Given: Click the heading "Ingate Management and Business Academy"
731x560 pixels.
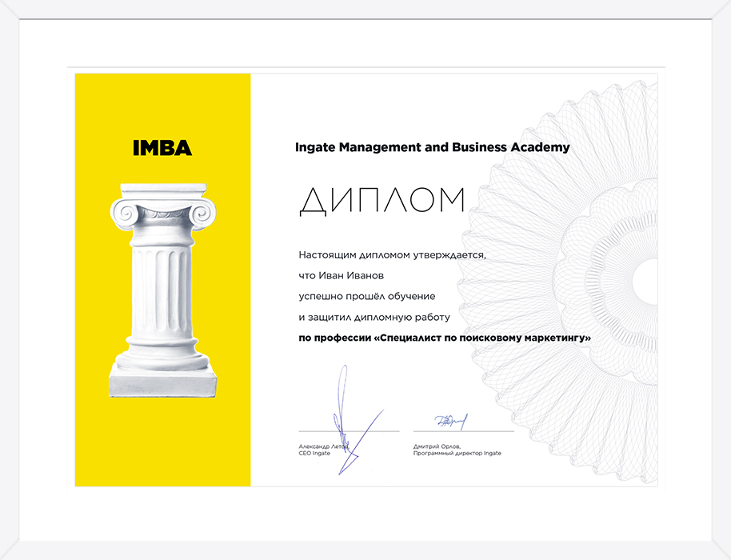Looking at the screenshot, I should (x=432, y=147).
